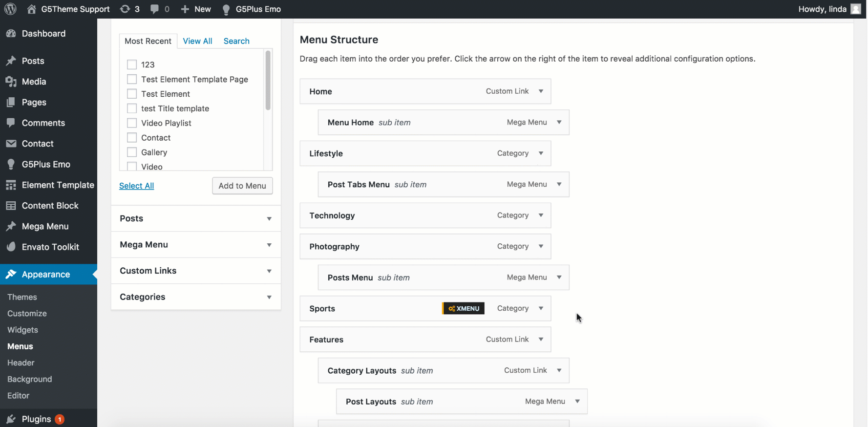Click the Element Template grid icon

click(x=11, y=185)
